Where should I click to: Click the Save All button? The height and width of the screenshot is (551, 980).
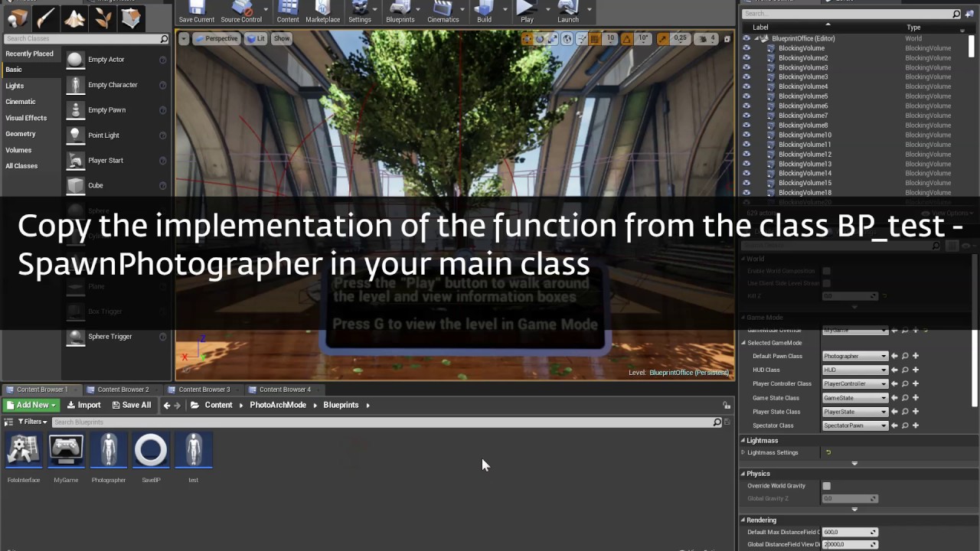pos(132,405)
